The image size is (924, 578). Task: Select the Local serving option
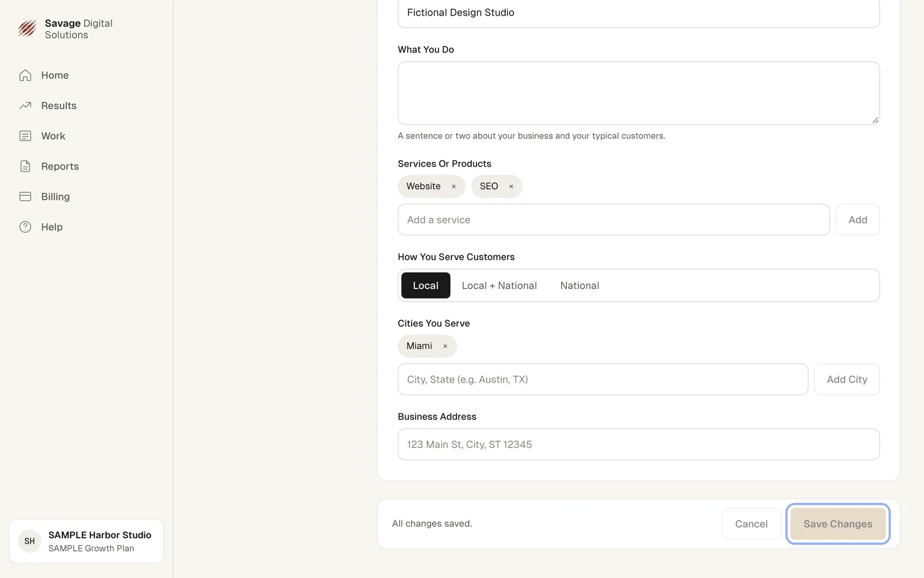(x=426, y=286)
